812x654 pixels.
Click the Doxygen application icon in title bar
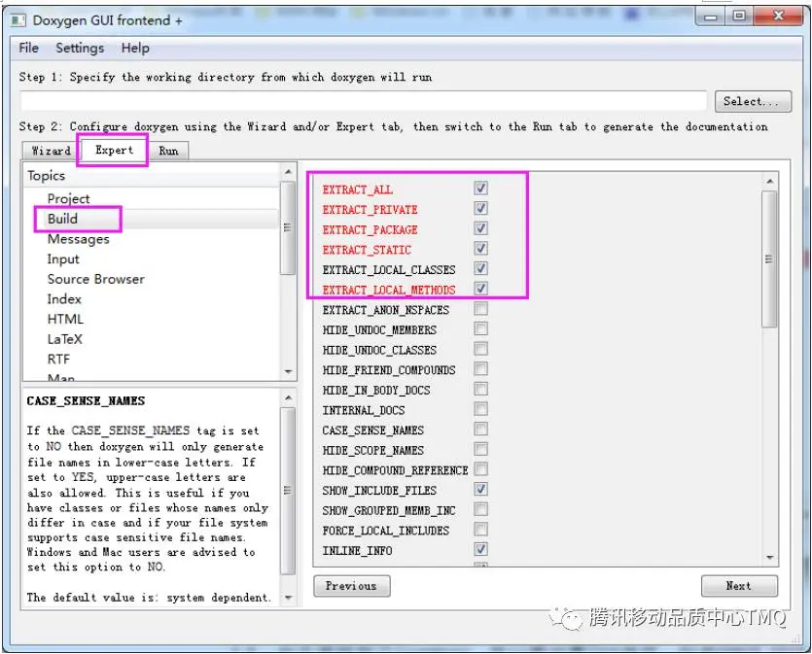[18, 20]
